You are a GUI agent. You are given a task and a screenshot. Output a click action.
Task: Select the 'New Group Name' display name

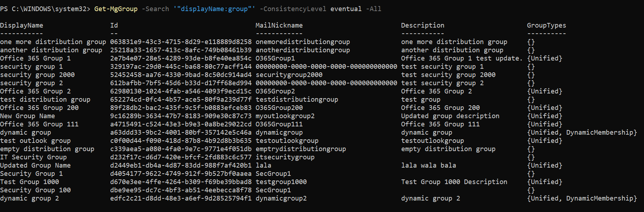28,116
